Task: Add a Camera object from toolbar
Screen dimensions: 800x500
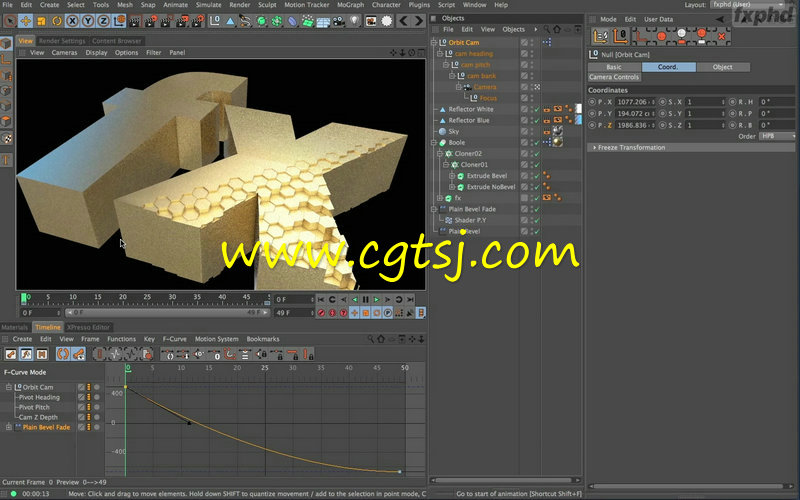Action: [x=339, y=21]
